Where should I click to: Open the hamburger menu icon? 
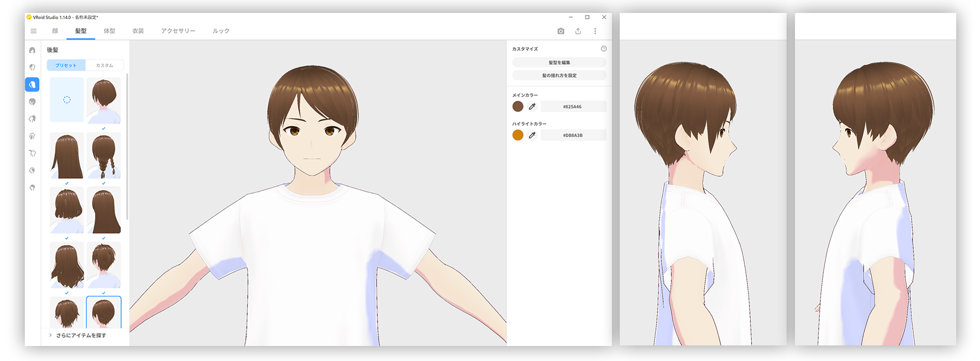34,31
